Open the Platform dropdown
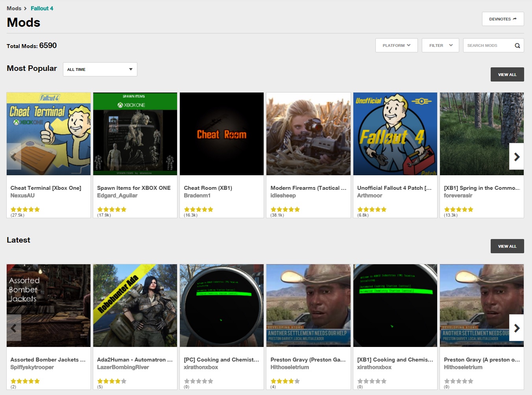Screen dimensions: 532x395 coord(396,46)
